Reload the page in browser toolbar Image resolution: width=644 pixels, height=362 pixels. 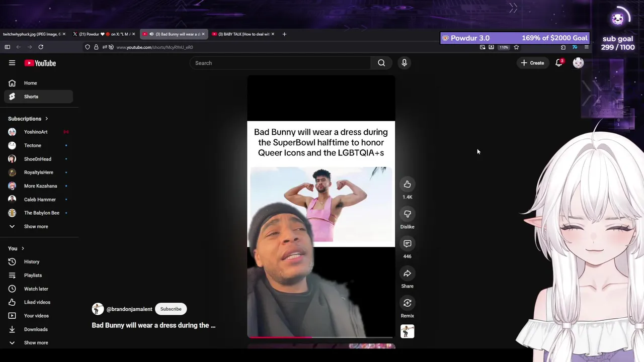(x=41, y=47)
